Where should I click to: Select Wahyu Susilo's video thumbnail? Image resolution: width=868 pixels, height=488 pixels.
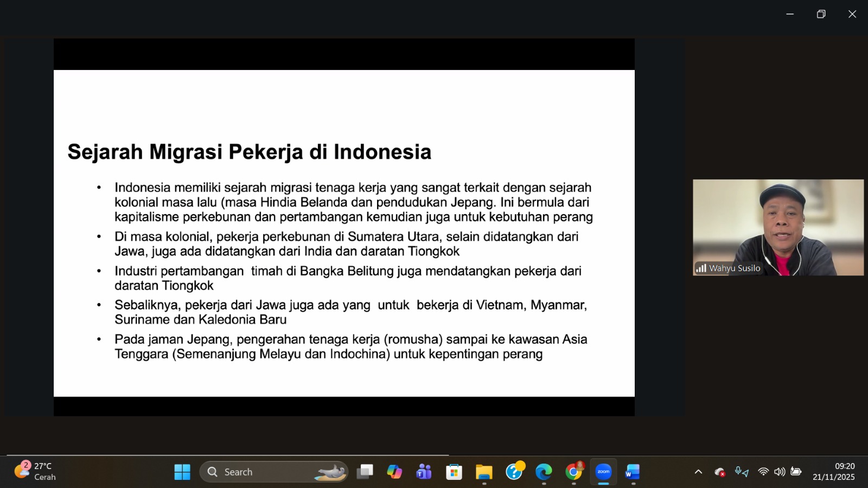(x=778, y=227)
